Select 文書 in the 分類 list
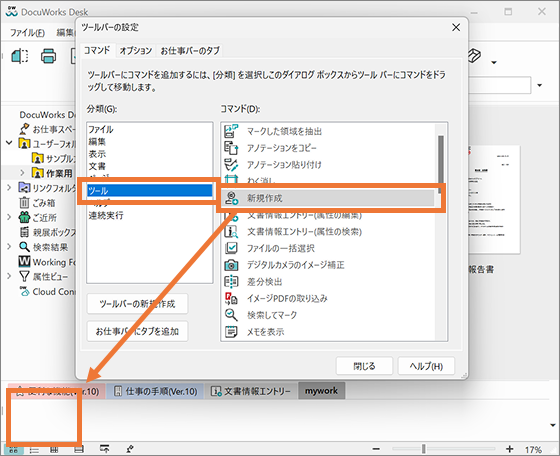 97,166
